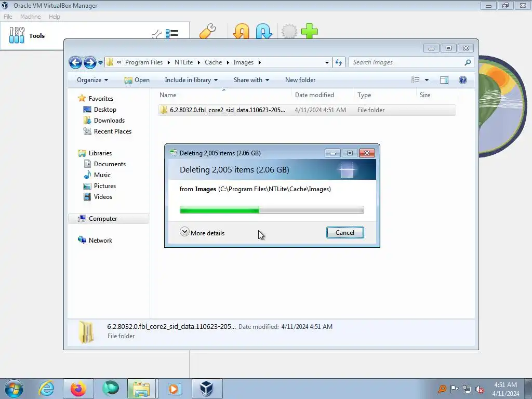Click the VirtualBox Import appliance icon
The image size is (532, 399).
[241, 32]
